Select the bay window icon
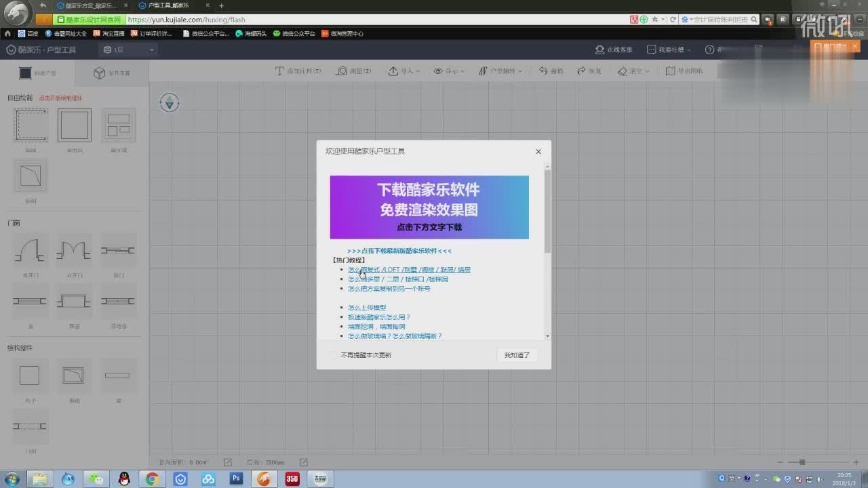868x488 pixels. [74, 301]
